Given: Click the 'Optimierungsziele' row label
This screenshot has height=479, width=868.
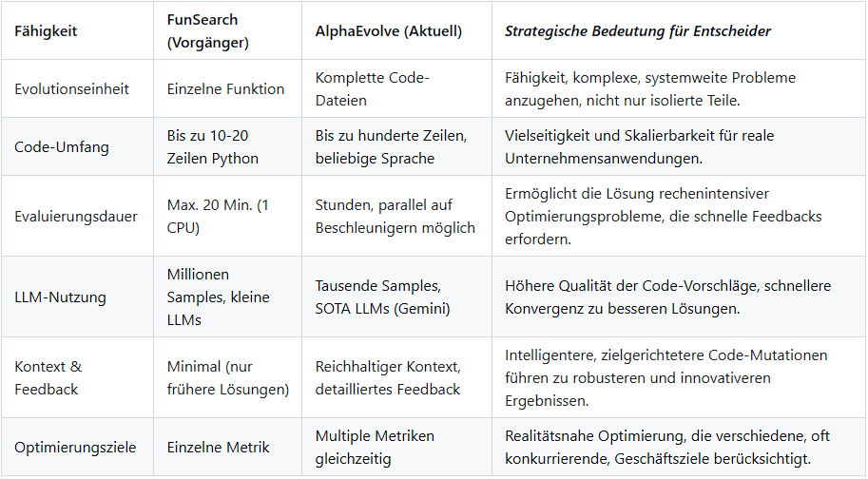Looking at the screenshot, I should point(75,447).
